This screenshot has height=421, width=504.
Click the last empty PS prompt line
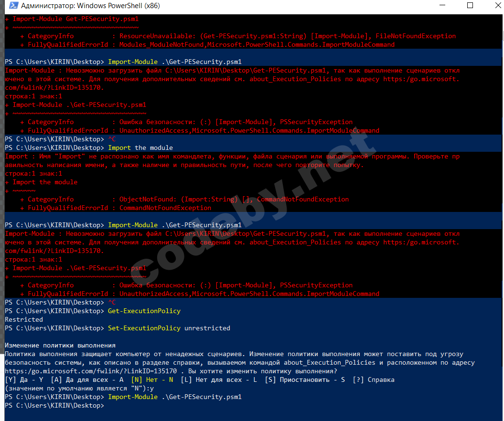54,406
